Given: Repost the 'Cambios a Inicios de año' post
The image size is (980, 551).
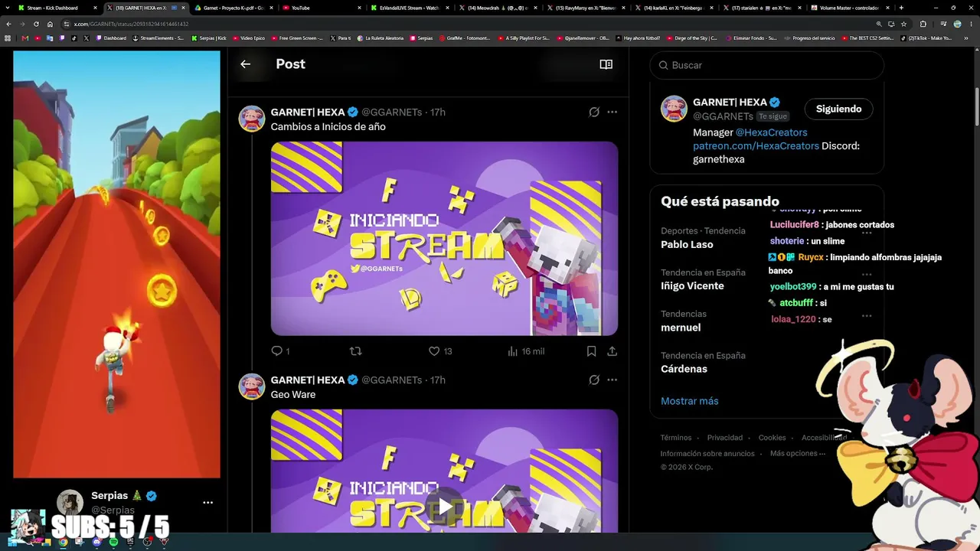Looking at the screenshot, I should (355, 351).
